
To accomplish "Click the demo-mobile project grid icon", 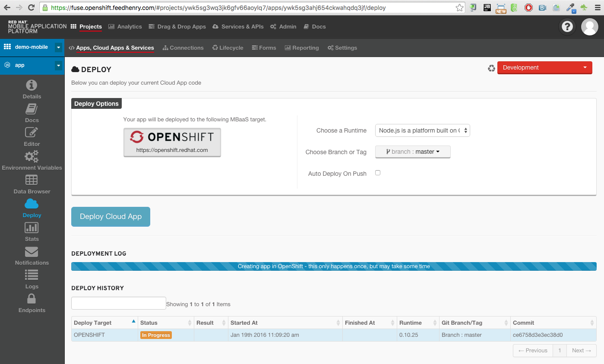I will tap(7, 47).
